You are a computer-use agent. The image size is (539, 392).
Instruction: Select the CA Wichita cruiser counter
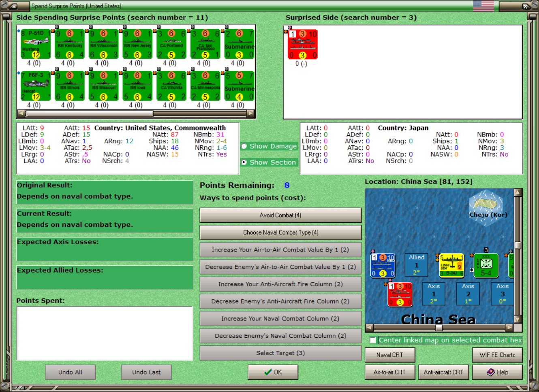tap(171, 86)
